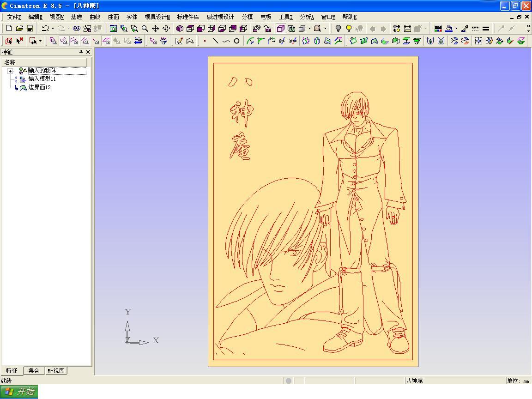Select the pan four-arrow tool

tap(155, 29)
